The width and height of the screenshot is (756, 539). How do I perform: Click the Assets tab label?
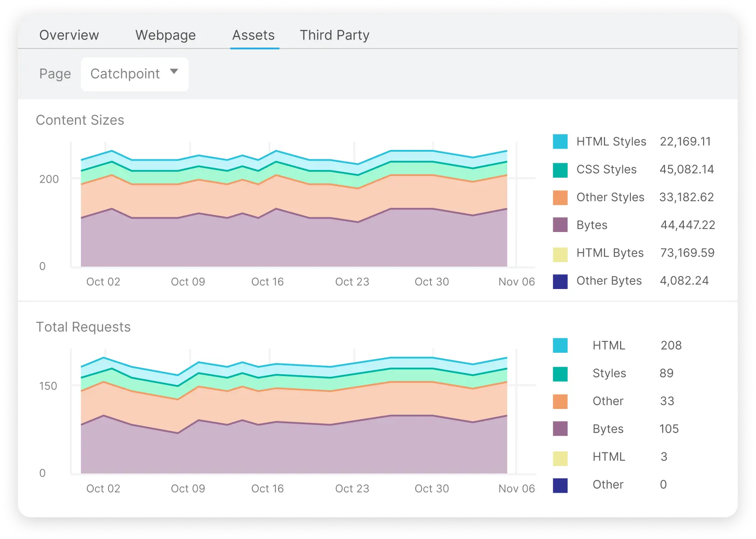(x=253, y=35)
